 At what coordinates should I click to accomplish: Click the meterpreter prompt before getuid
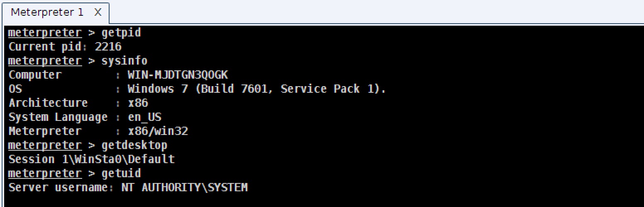tap(45, 173)
